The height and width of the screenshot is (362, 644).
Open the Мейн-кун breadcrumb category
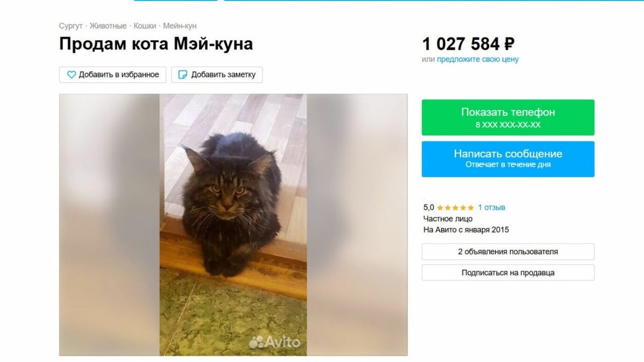(x=180, y=26)
